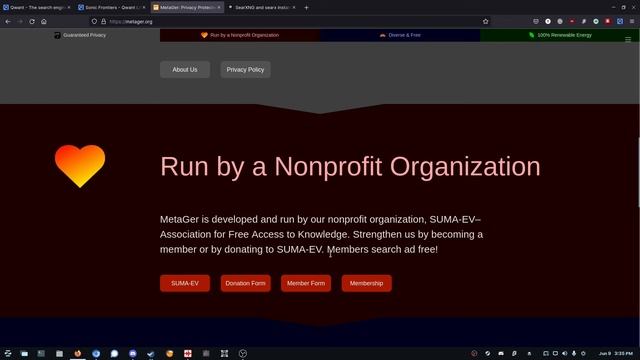
Task: Open the clock showing 3:35 PM
Action: tap(616, 353)
